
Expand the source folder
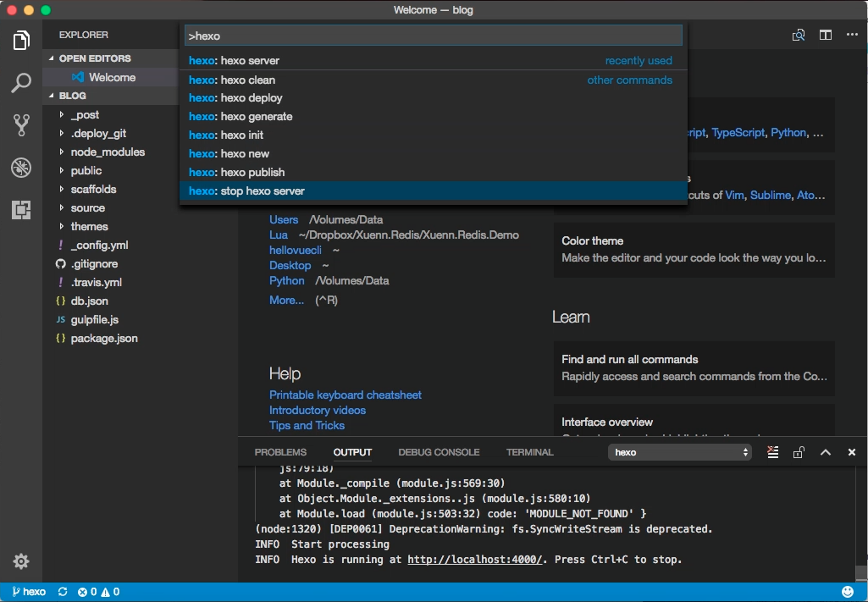click(x=87, y=208)
